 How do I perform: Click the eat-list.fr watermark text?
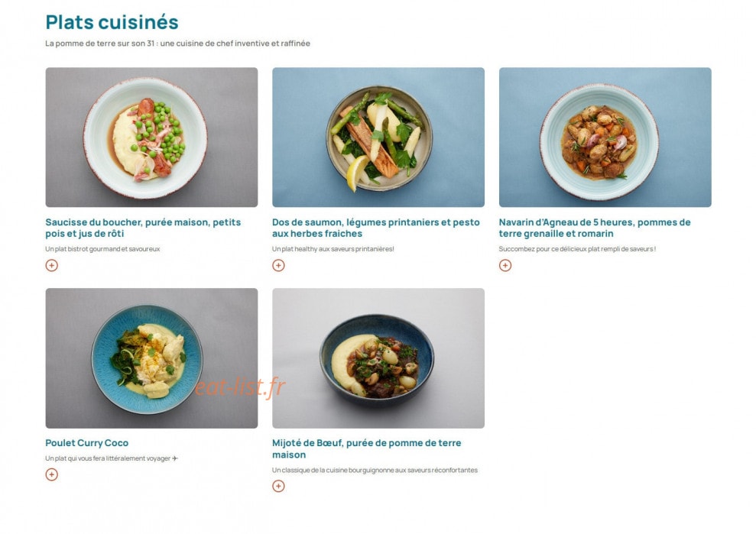click(240, 387)
